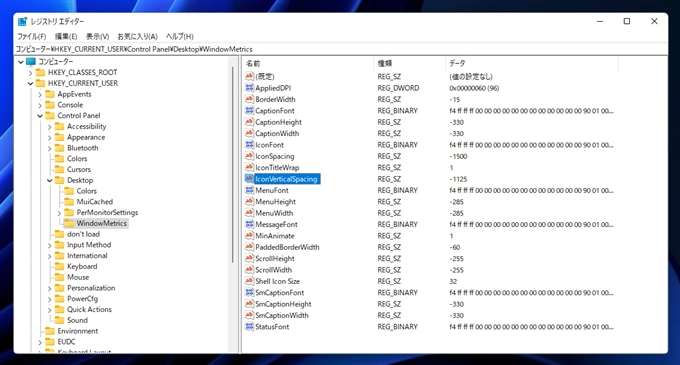Select the SmCaptionHeight value row
Image resolution: width=680 pixels, height=365 pixels.
click(x=283, y=304)
